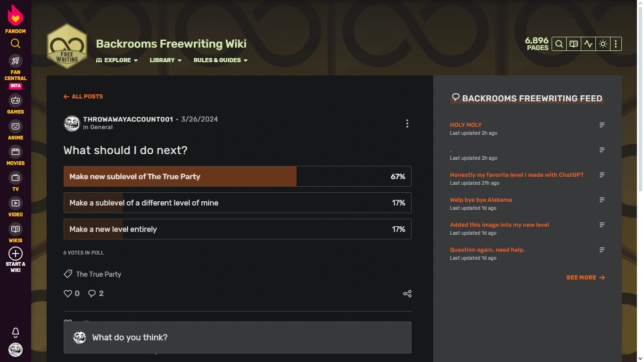Open the post options three-dot menu
Screen dimensions: 644x362
coord(407,123)
